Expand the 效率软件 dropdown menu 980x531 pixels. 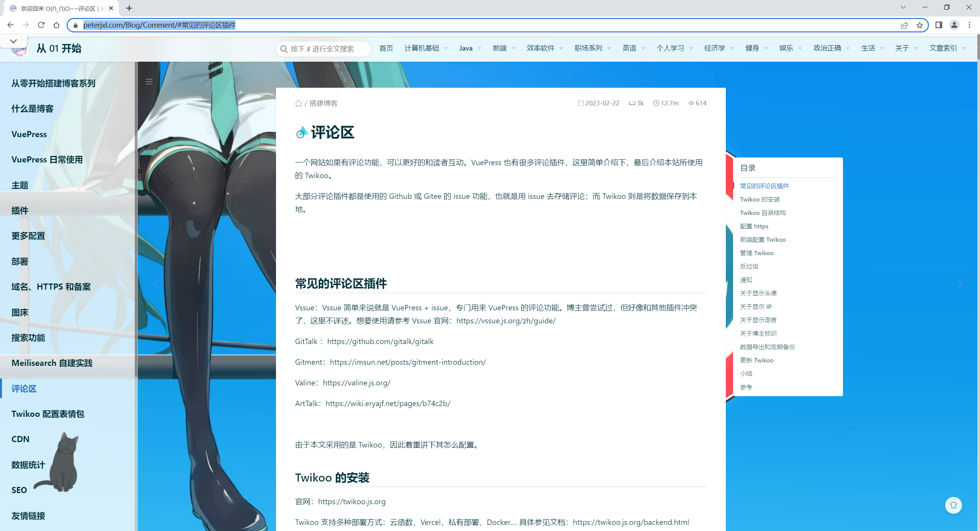544,48
